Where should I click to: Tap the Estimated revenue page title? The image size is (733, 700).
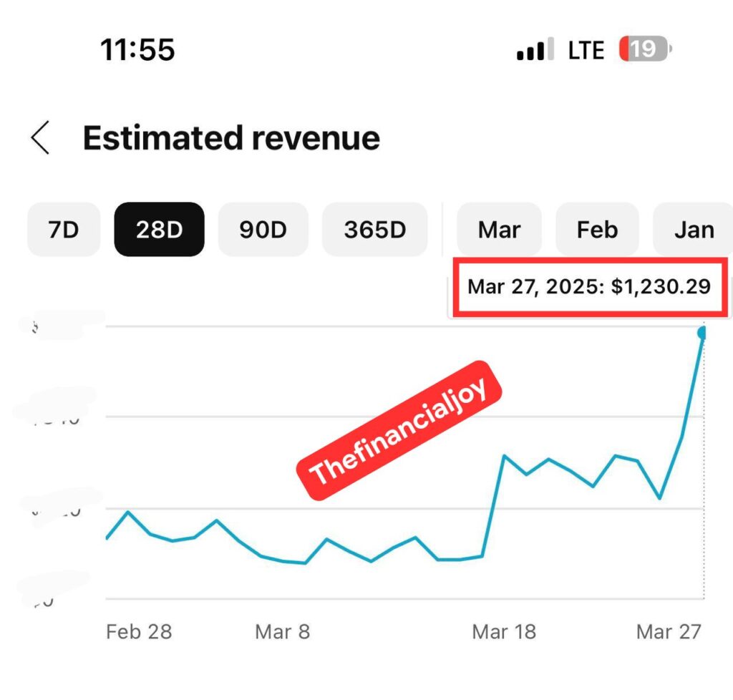coord(231,137)
